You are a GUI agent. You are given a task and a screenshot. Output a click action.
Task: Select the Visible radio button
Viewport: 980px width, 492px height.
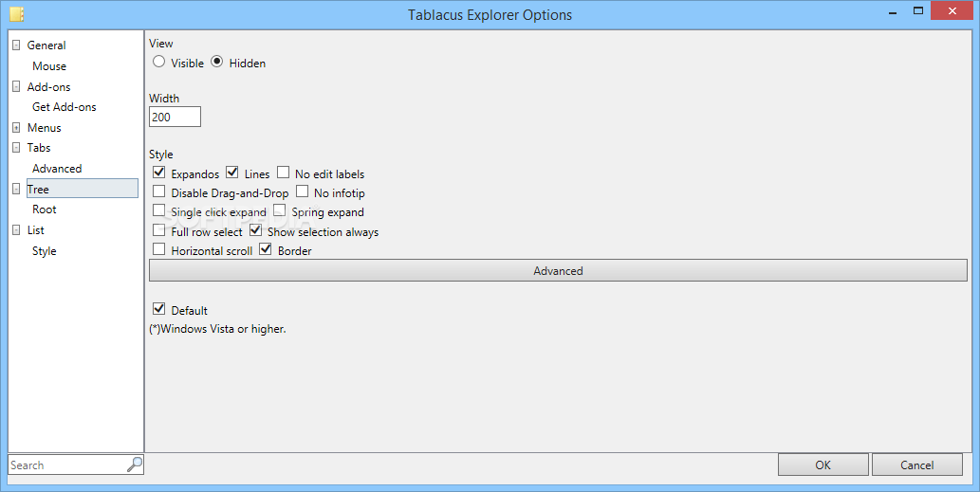click(158, 62)
